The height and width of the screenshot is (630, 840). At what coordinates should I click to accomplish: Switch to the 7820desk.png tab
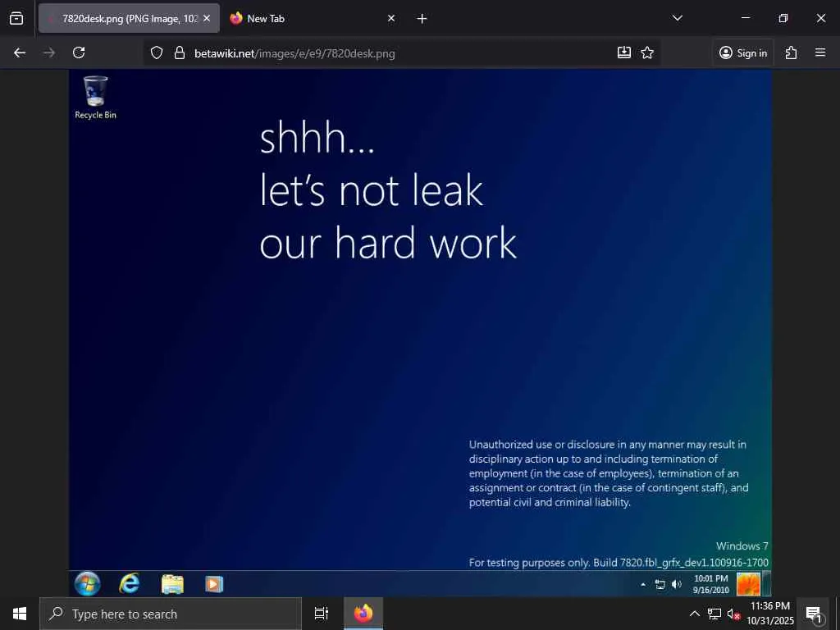(129, 18)
